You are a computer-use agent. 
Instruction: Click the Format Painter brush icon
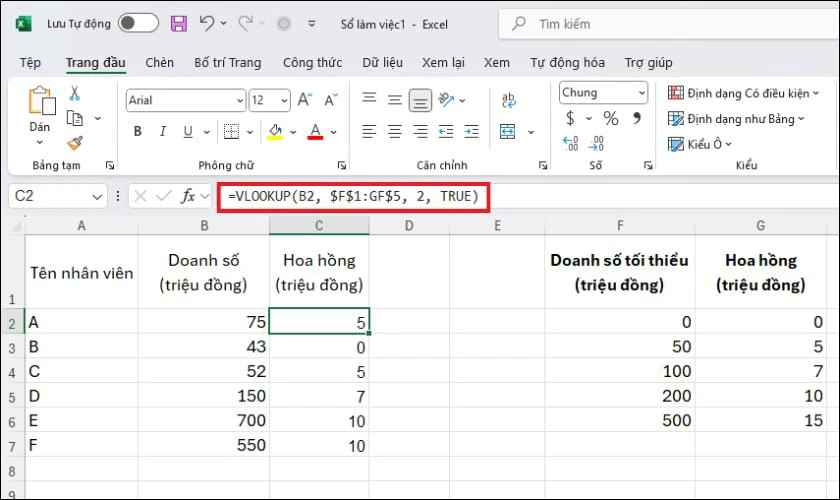point(74,143)
